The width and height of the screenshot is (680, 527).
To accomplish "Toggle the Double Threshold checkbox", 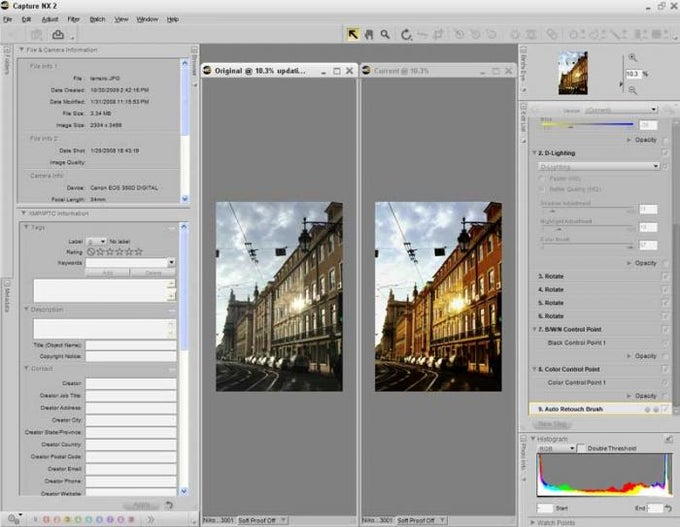I will 581,448.
